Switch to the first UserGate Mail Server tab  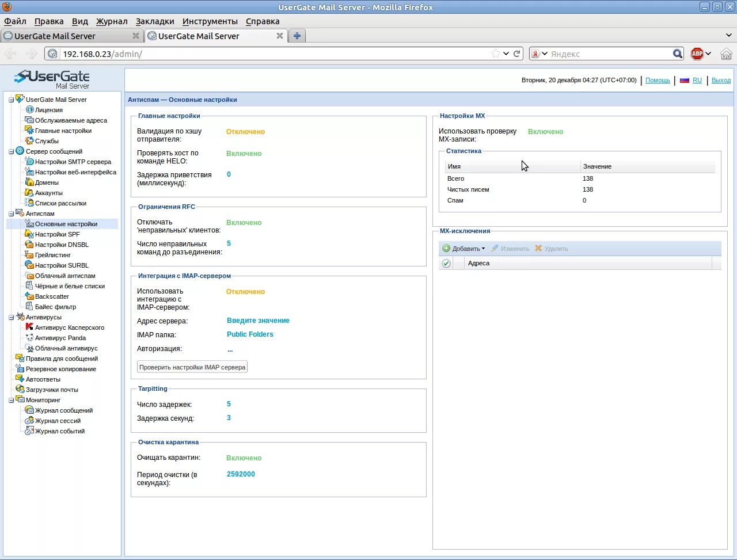(x=71, y=36)
